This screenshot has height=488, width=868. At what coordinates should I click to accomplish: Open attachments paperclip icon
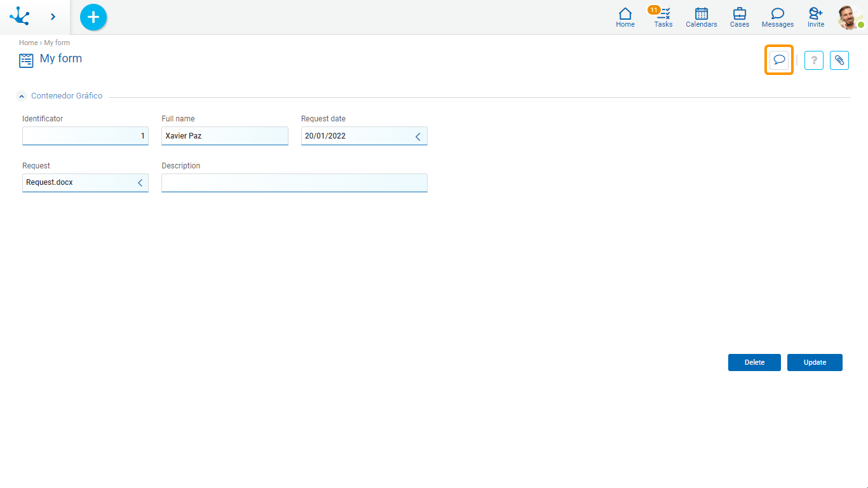[x=839, y=60]
